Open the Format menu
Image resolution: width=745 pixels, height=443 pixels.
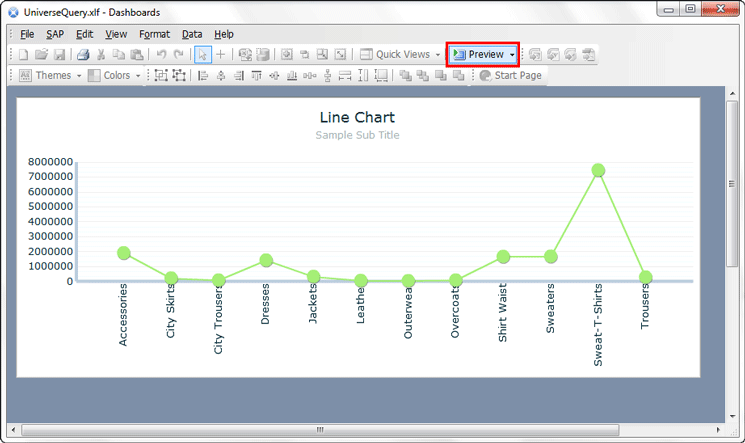coord(154,34)
